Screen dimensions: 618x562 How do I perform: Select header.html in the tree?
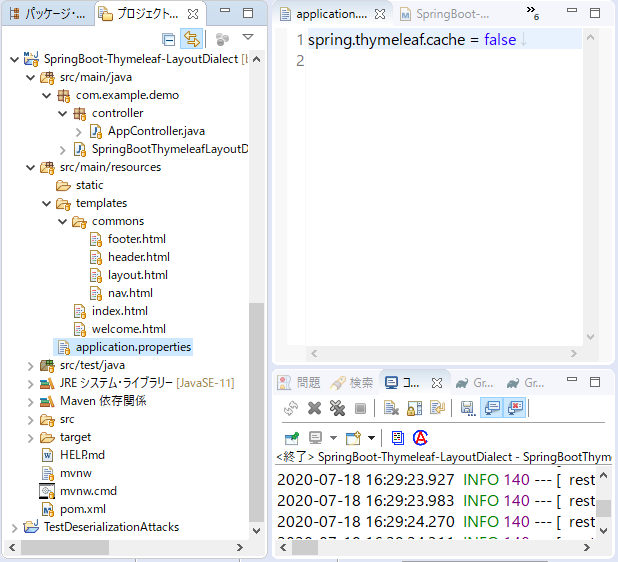coord(139,257)
